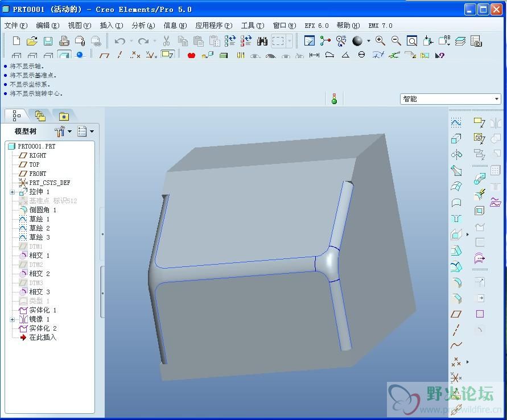Select the Revolve tool in the right toolbar
507x420 pixels.
(x=456, y=155)
